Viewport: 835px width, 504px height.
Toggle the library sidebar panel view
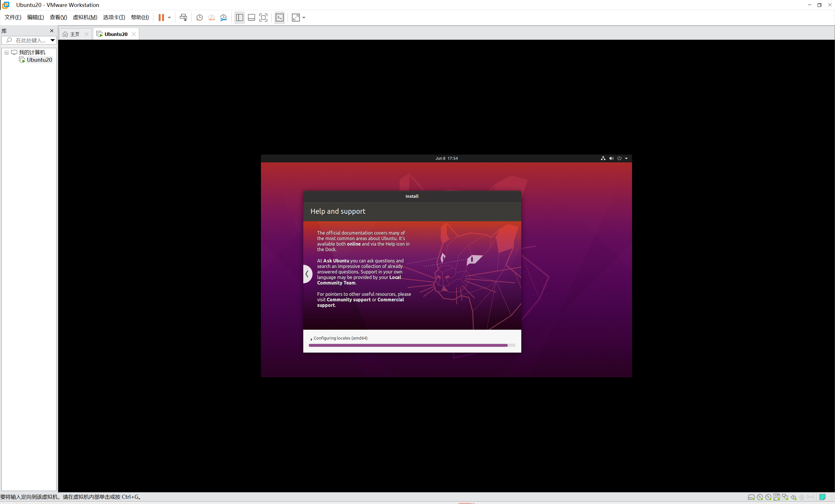click(239, 17)
